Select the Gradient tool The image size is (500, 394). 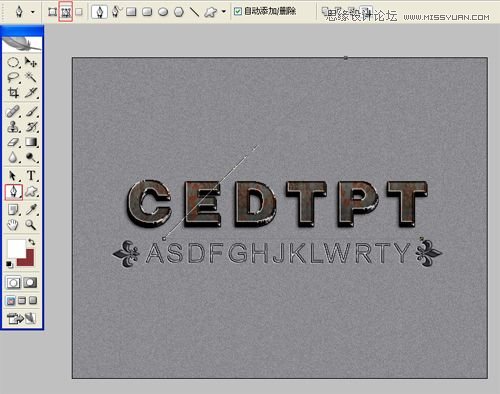pos(31,142)
